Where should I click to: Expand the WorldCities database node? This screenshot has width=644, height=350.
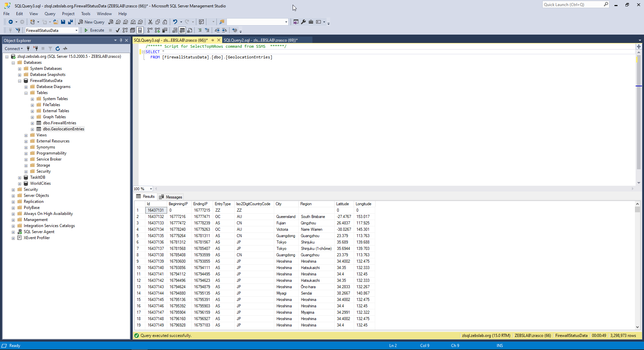pos(19,184)
